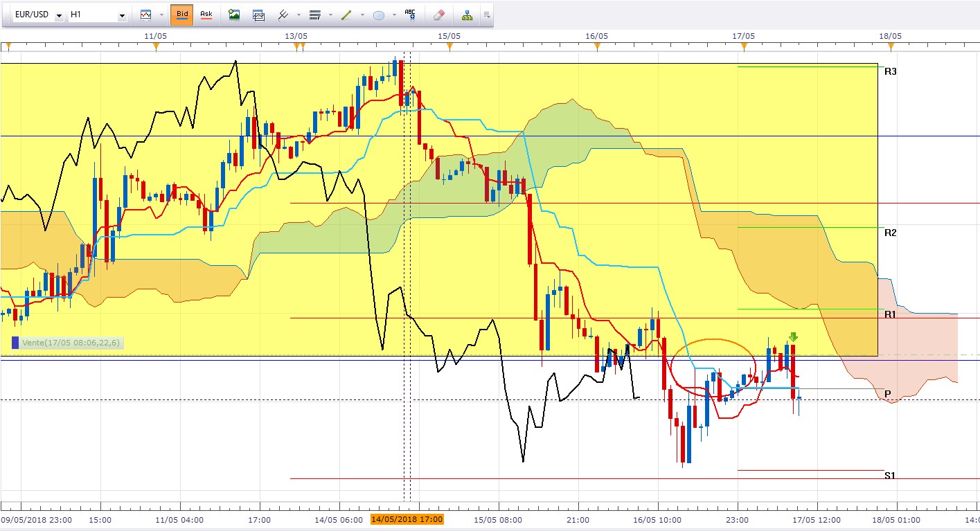Viewport: 980px width, 531px height.
Task: Click the R3 pivot level label
Action: 891,71
